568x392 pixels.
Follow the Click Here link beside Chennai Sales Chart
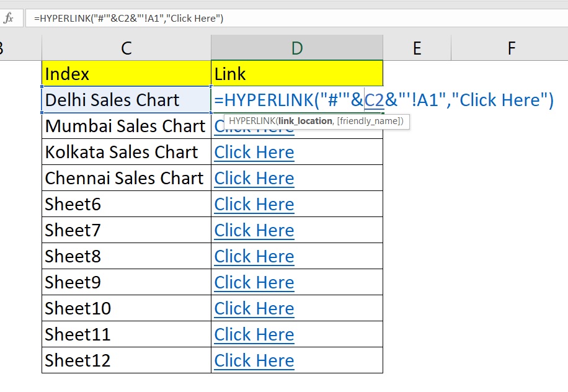(254, 178)
